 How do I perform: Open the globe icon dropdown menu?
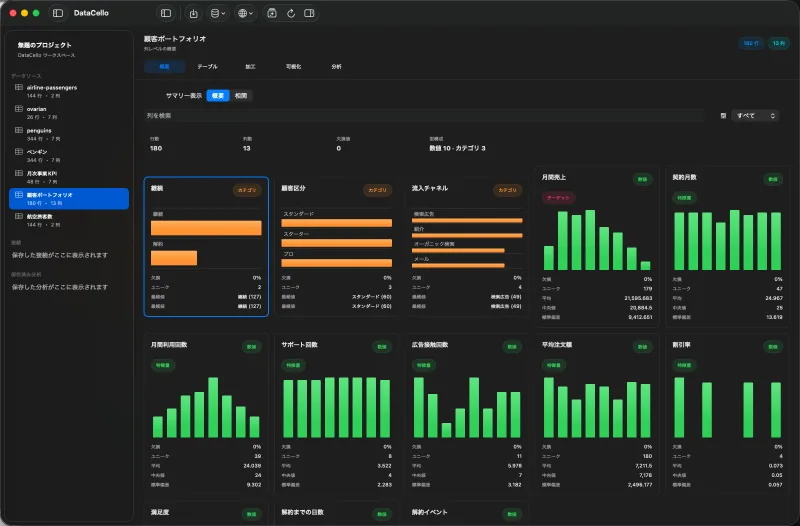click(x=245, y=13)
